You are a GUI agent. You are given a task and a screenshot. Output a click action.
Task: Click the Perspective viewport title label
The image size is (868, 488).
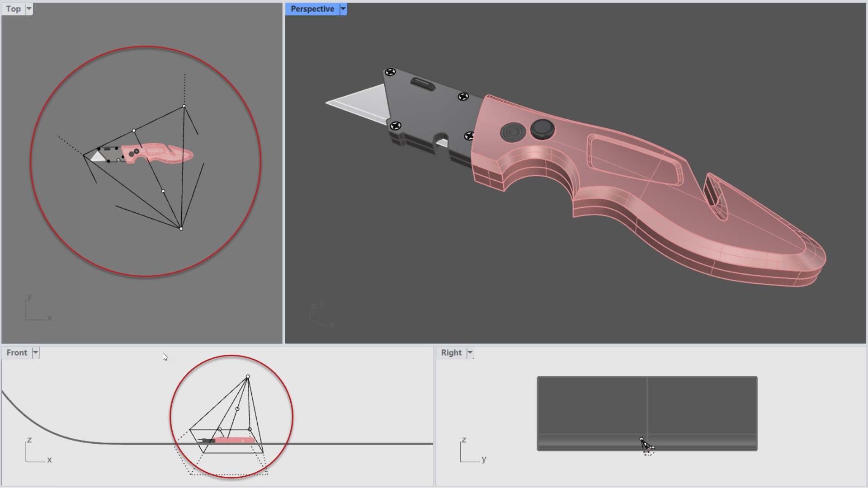tap(312, 9)
